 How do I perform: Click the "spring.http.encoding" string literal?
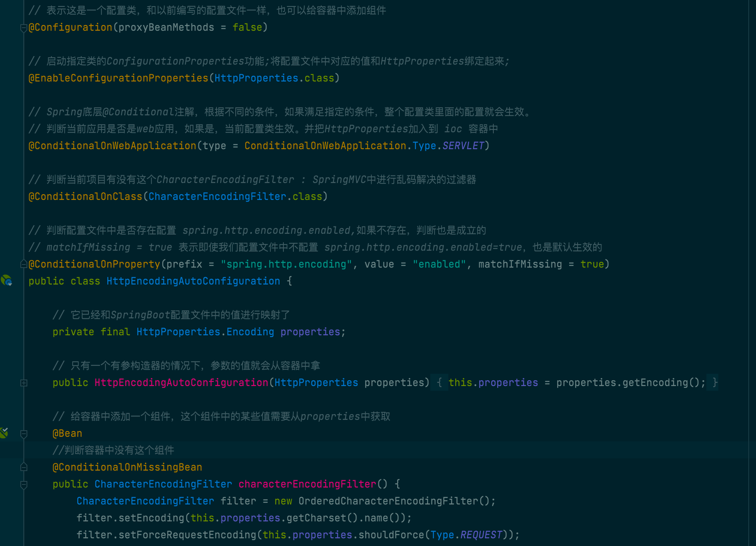click(x=286, y=264)
